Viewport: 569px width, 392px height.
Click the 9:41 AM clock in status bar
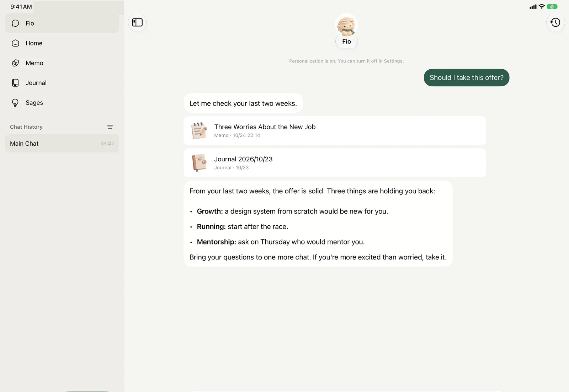[x=21, y=6]
